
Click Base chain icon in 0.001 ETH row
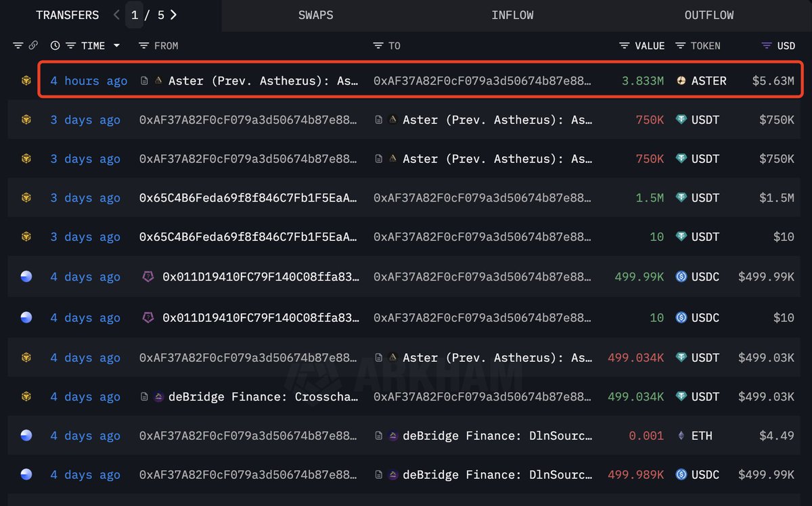[26, 436]
